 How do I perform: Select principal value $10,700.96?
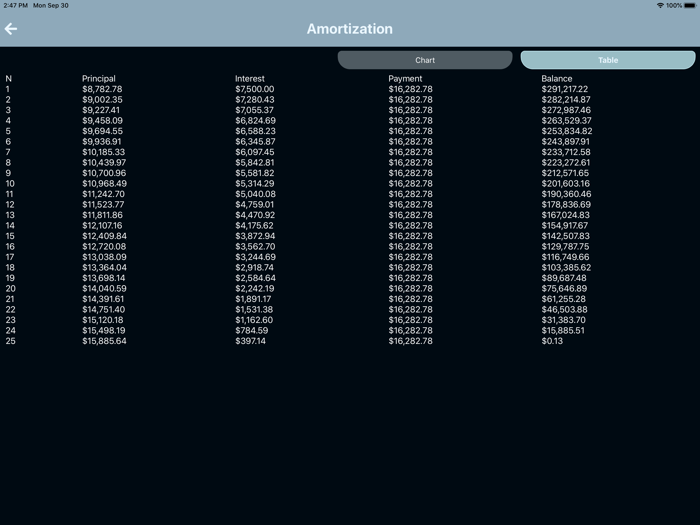[104, 173]
